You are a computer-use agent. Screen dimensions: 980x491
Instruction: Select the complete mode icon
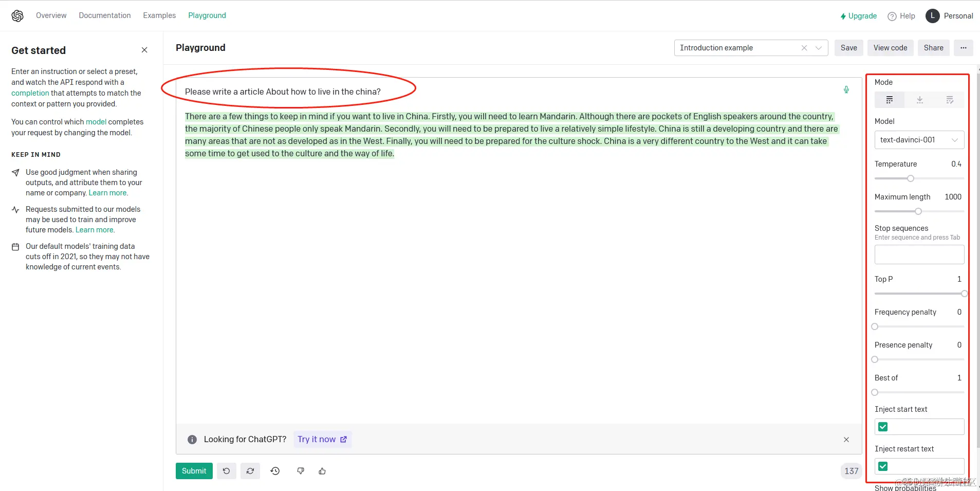pos(890,99)
